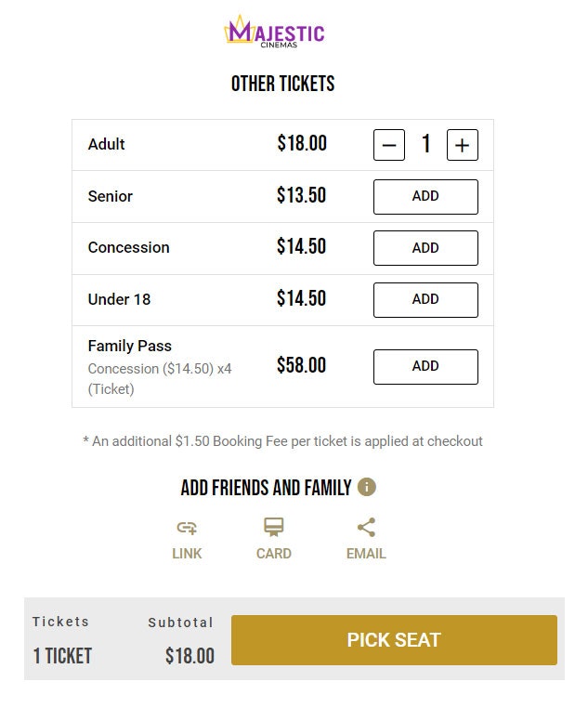Select the LINK text label
588x708 pixels.
tap(187, 554)
